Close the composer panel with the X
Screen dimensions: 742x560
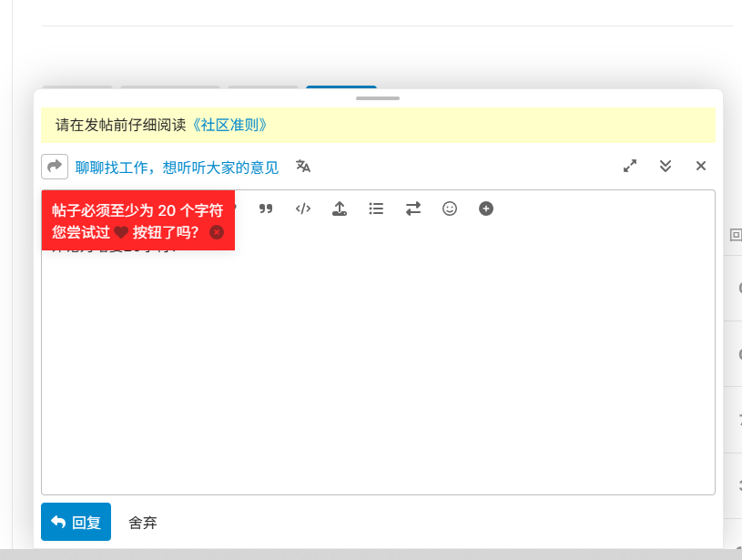tap(701, 166)
